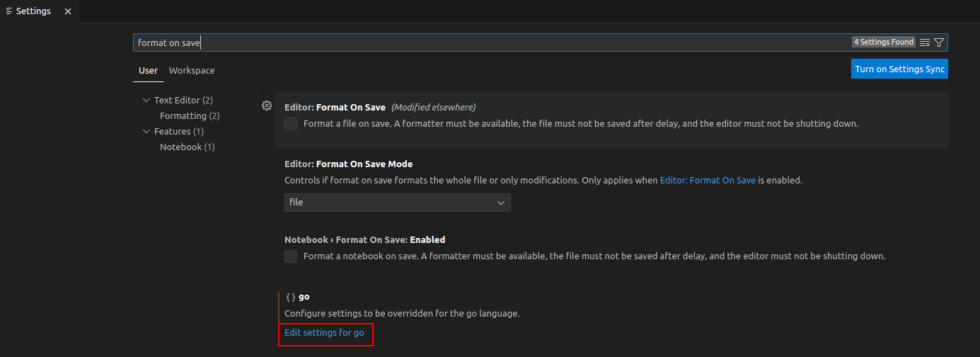Click the gear icon beside Format On Save
Screen dimensions: 980x357
pyautogui.click(x=267, y=106)
